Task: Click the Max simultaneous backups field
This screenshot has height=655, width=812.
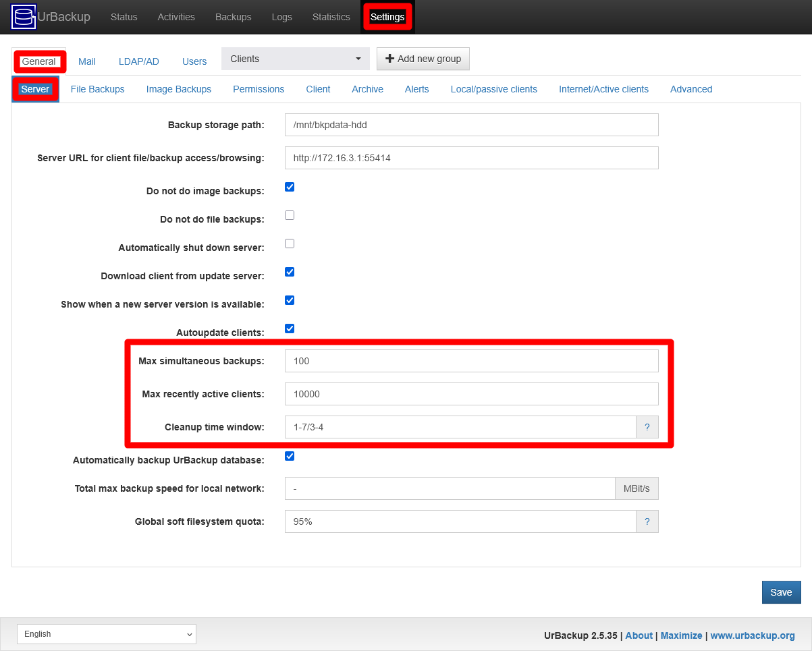Action: 471,361
